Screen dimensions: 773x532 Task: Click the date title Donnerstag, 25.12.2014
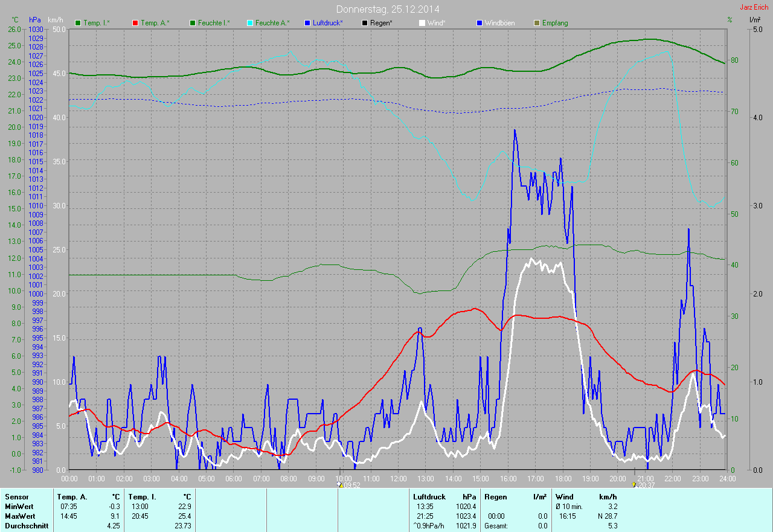pos(388,9)
